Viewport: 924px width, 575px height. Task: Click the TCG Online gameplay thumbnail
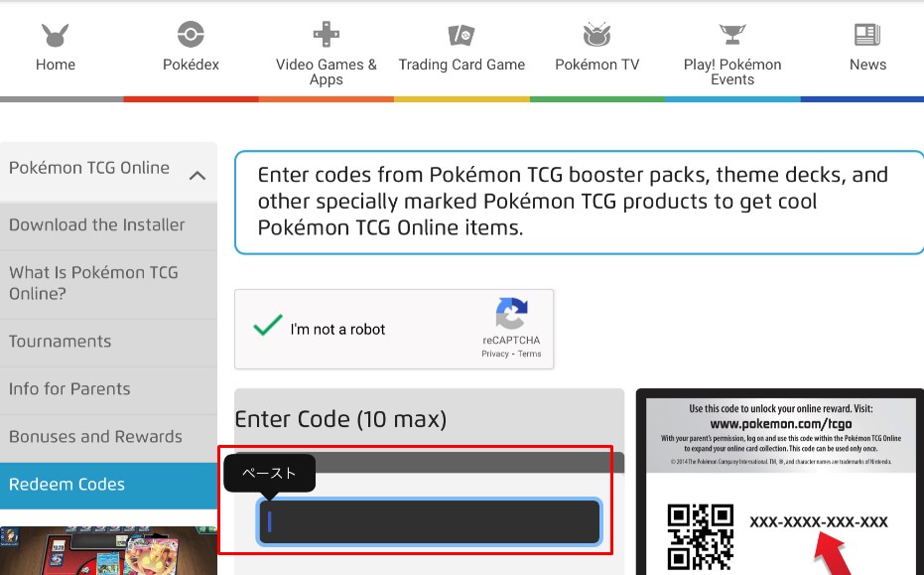[108, 551]
